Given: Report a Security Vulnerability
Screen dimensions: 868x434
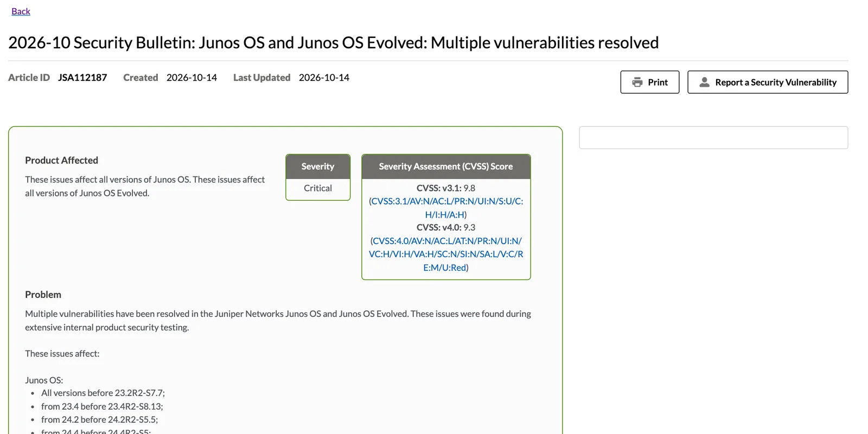Looking at the screenshot, I should pyautogui.click(x=768, y=82).
